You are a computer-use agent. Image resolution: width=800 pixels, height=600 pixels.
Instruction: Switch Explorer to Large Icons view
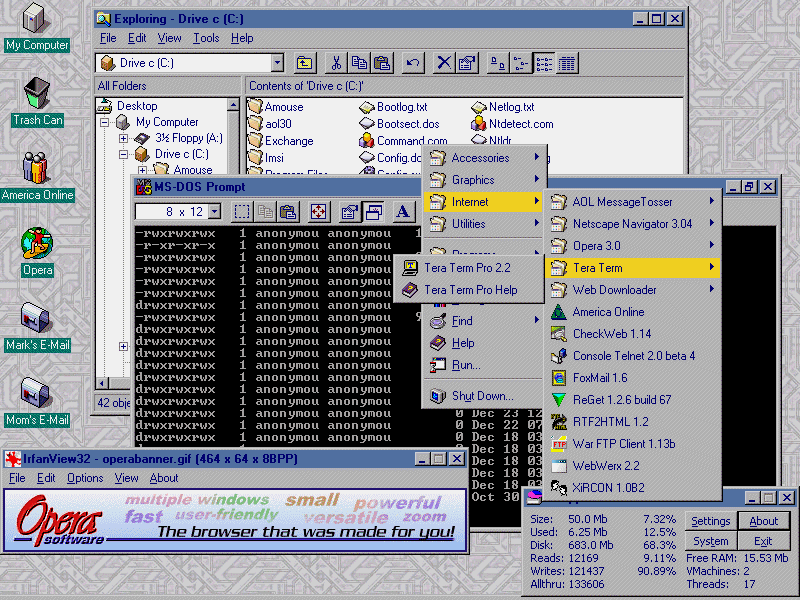click(497, 63)
